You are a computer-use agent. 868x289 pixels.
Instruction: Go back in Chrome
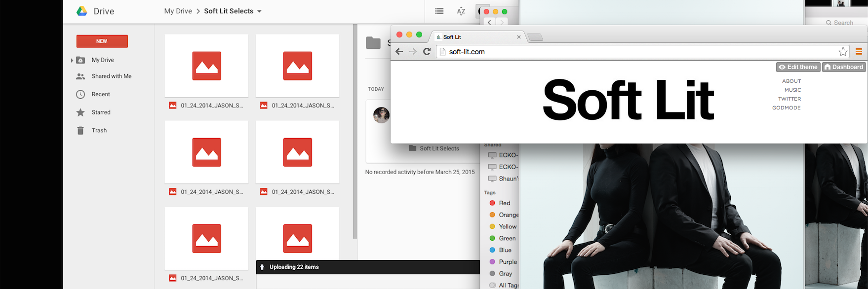tap(399, 51)
